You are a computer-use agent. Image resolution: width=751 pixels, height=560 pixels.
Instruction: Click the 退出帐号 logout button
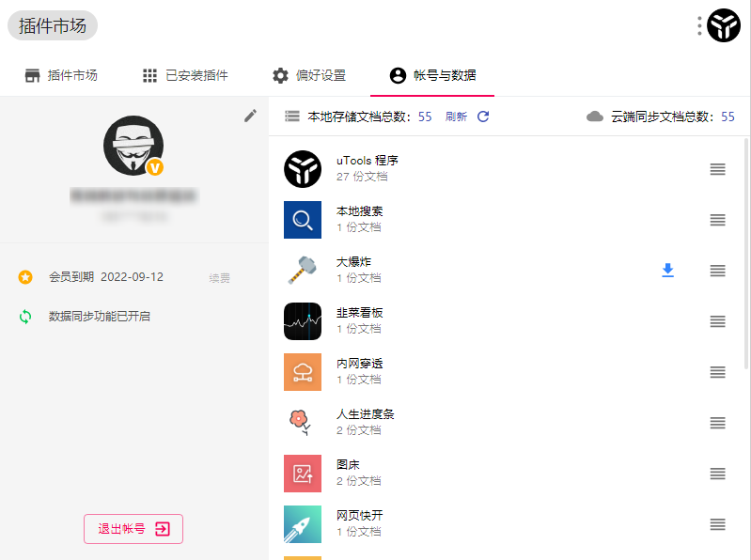[133, 529]
